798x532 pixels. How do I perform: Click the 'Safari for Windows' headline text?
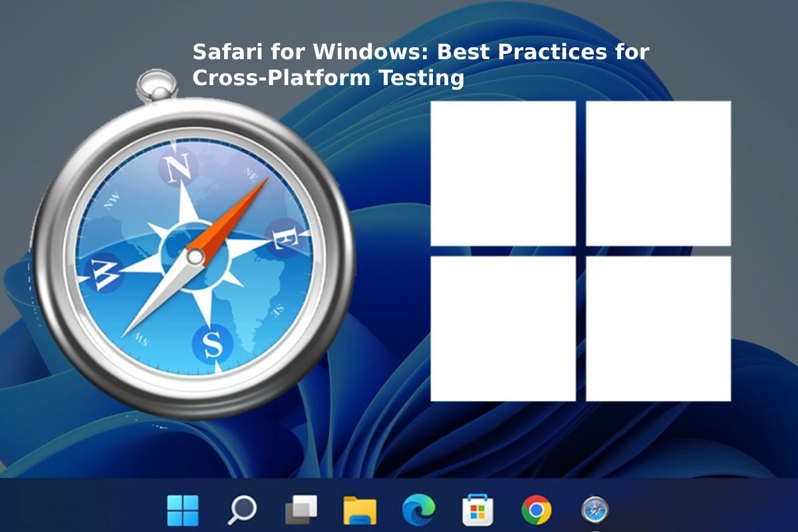[x=420, y=65]
